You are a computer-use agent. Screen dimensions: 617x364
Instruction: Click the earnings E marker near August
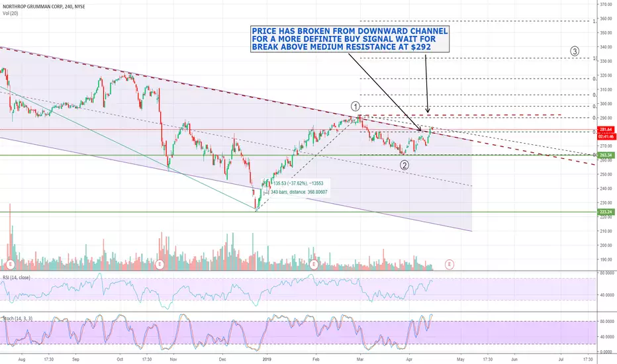point(10,265)
